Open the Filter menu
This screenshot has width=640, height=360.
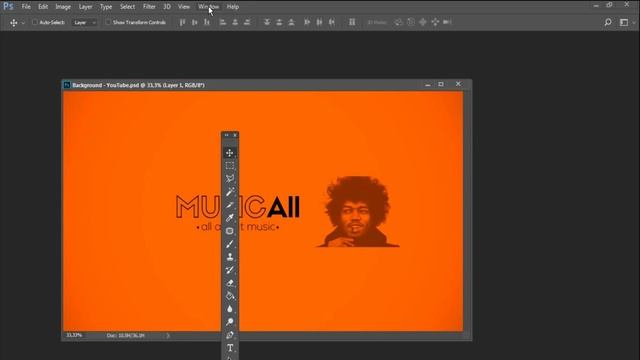[149, 7]
